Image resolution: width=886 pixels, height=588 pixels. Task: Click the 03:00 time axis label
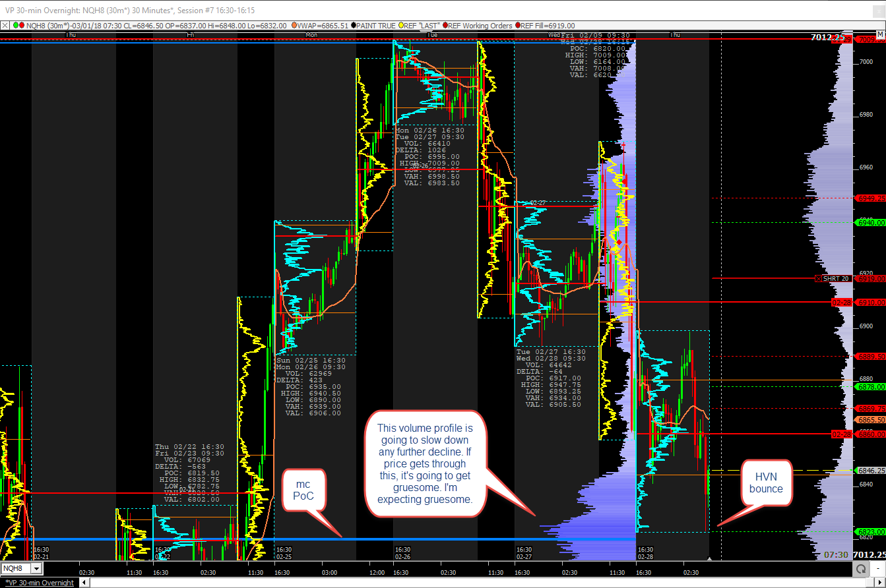click(329, 572)
